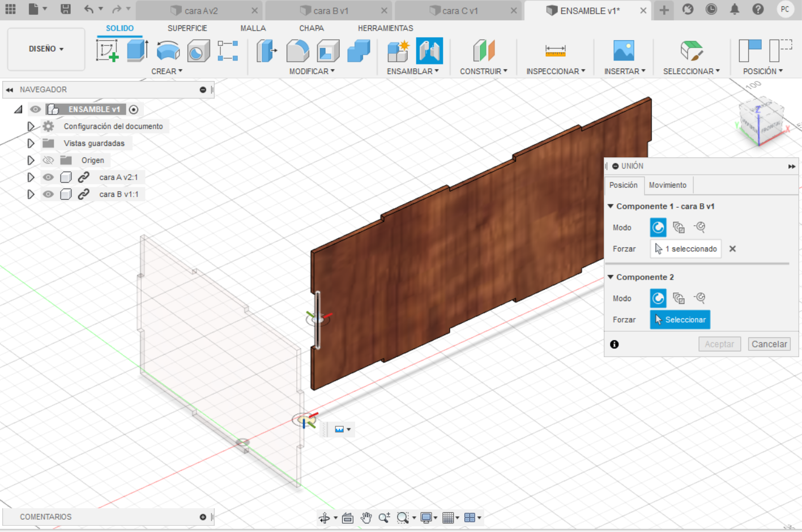This screenshot has width=802, height=532.
Task: Click the Capture Position icon in Posición
Action: 750,50
